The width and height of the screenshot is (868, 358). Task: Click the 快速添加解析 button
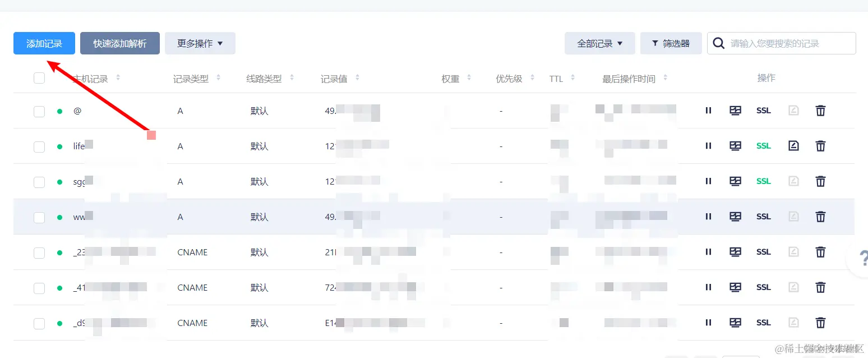120,43
